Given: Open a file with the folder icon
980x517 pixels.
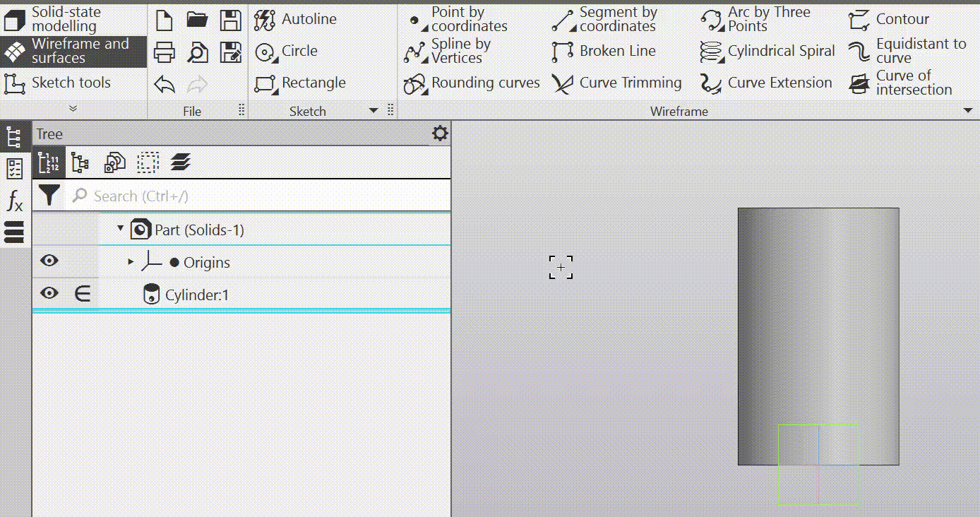Looking at the screenshot, I should coord(198,20).
